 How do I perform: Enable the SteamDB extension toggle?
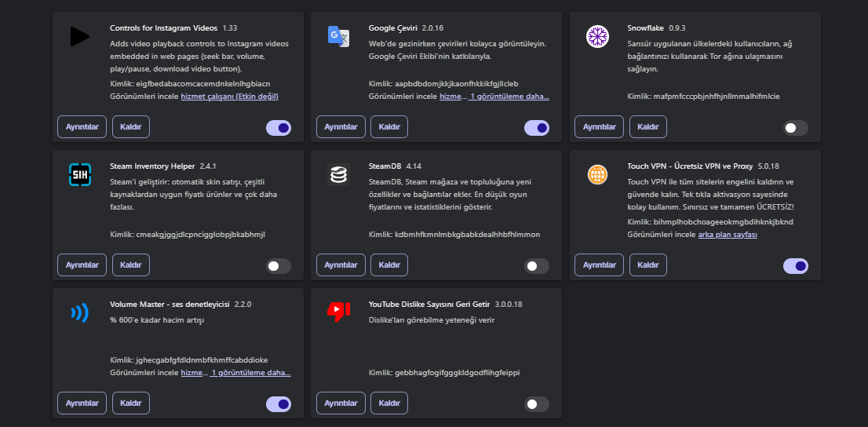(x=537, y=266)
